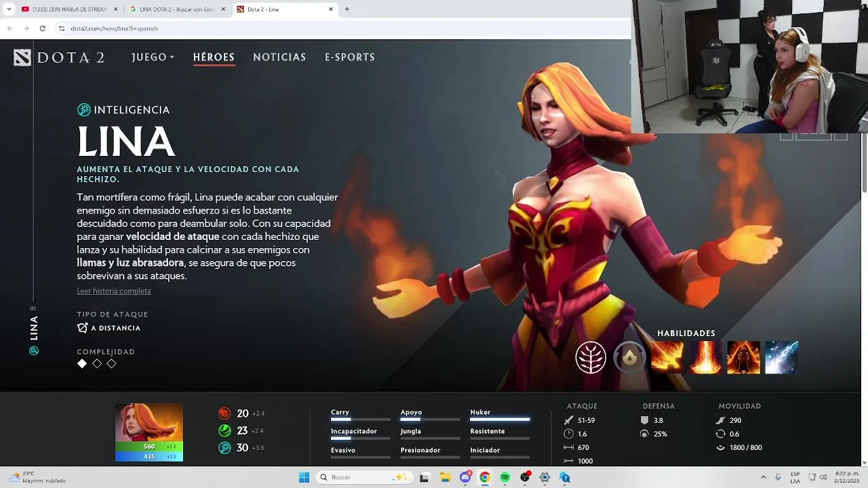Click the Movilidad stats heading
Image resolution: width=868 pixels, height=488 pixels.
pyautogui.click(x=740, y=406)
